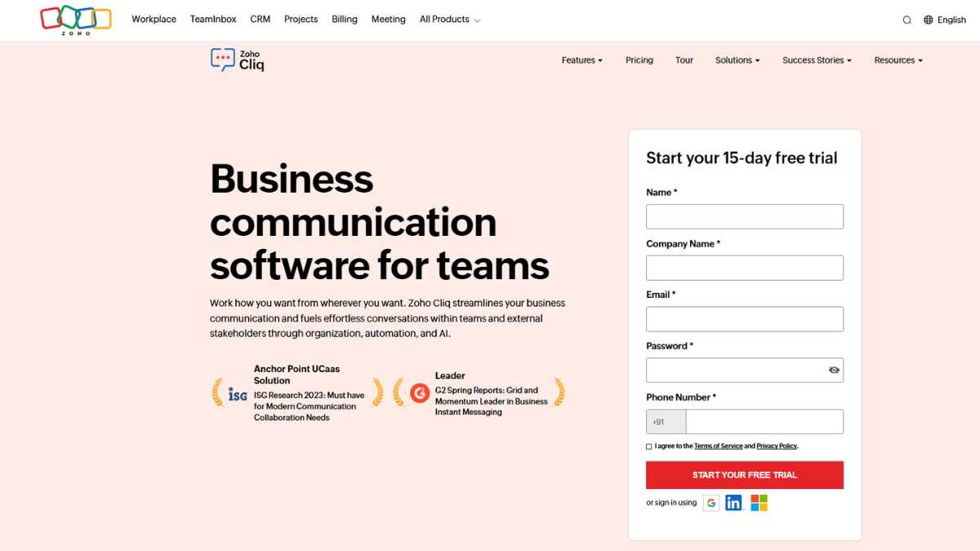Screen dimensions: 980x551
Task: Open the Pricing page
Action: (x=639, y=60)
